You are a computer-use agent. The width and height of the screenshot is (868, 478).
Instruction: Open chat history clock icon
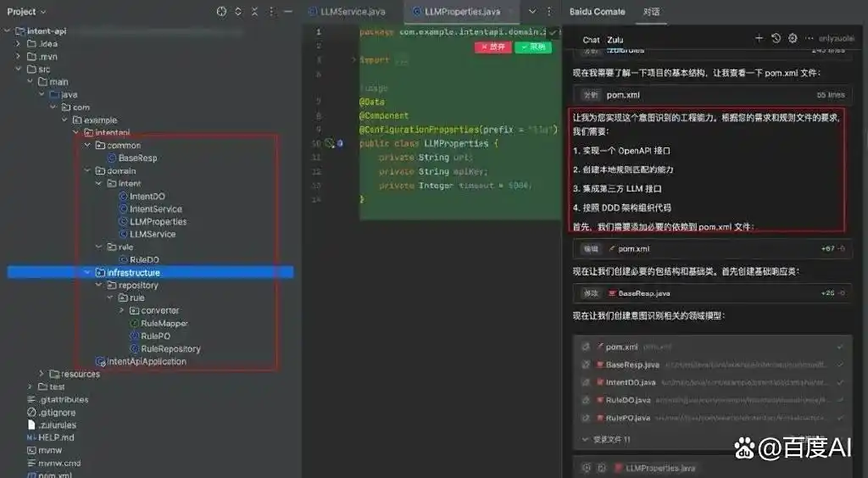[776, 38]
